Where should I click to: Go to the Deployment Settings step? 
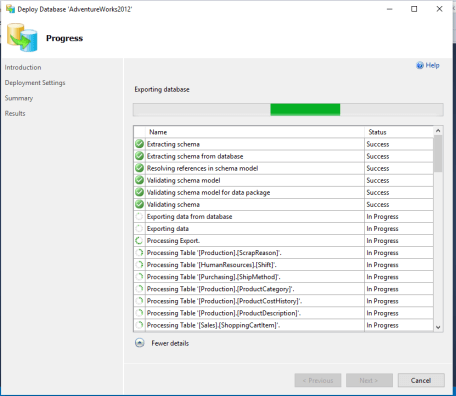click(x=35, y=83)
